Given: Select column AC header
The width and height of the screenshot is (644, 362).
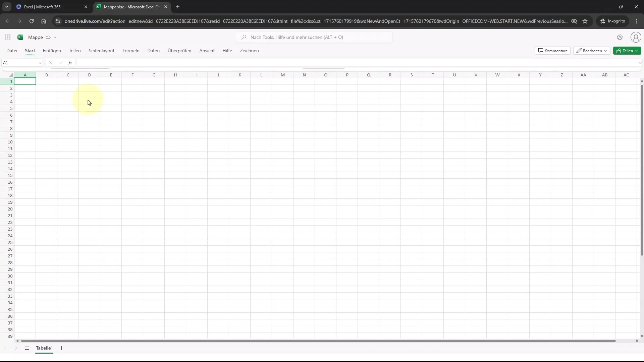Looking at the screenshot, I should [626, 75].
